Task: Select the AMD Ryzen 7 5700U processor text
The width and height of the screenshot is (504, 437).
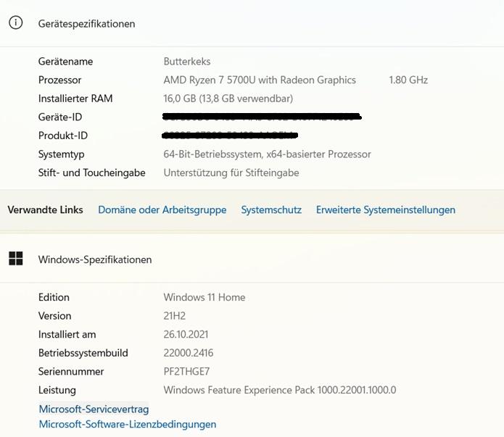Action: (x=260, y=80)
